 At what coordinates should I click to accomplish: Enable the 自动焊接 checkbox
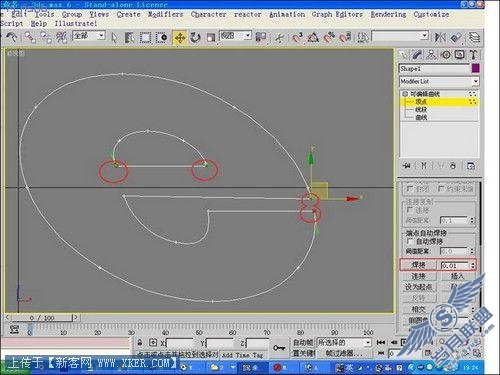[410, 241]
